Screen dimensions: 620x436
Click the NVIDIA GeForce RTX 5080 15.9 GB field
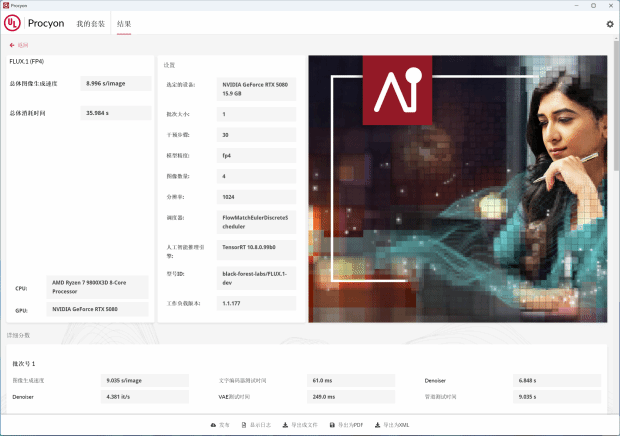tap(257, 89)
